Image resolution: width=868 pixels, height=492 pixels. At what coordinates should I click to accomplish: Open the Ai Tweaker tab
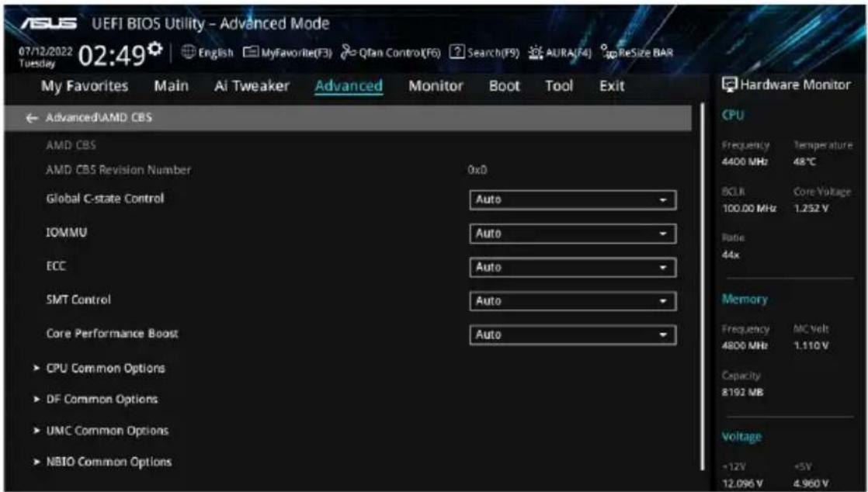coord(252,86)
